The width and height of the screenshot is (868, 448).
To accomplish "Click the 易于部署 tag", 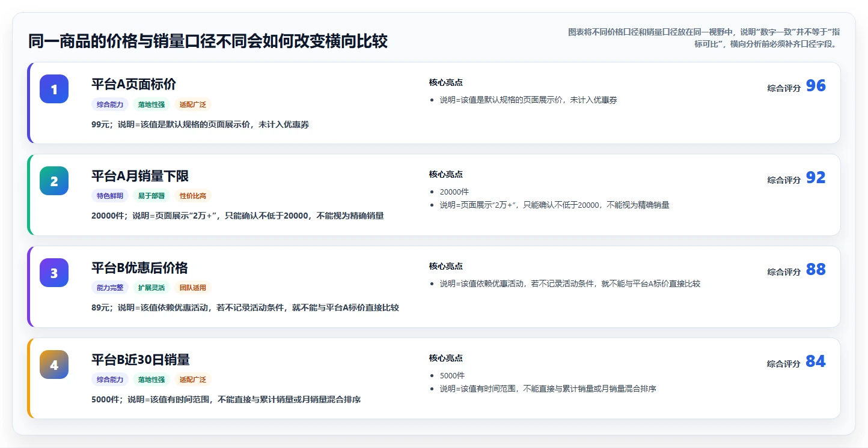I will (151, 196).
